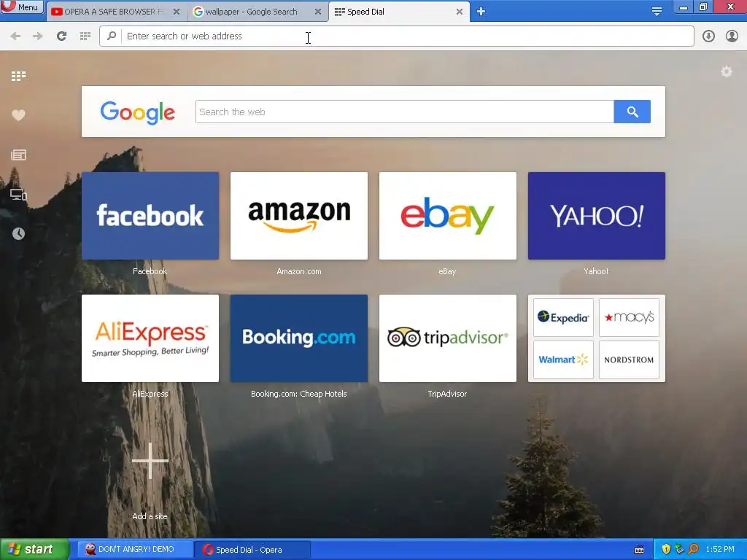The height and width of the screenshot is (560, 747).
Task: Close the YouTube tab
Action: (x=177, y=12)
